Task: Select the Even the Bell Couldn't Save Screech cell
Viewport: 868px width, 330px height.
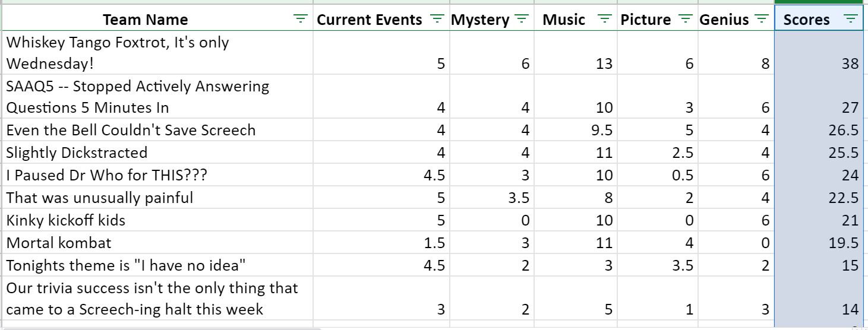Action: tap(157, 130)
